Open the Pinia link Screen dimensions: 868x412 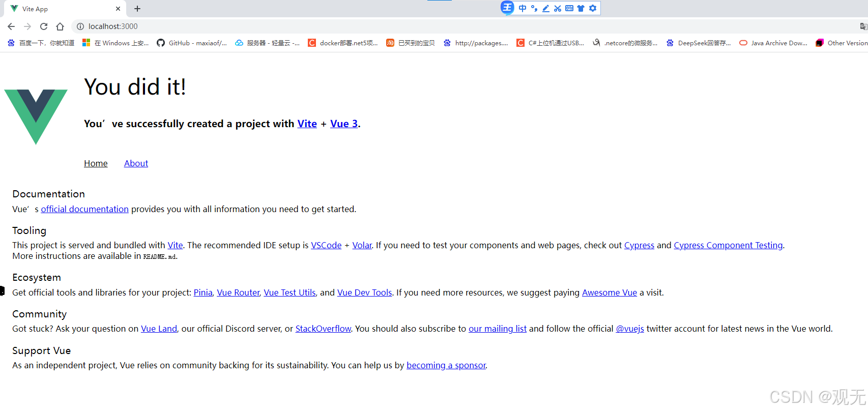(203, 292)
